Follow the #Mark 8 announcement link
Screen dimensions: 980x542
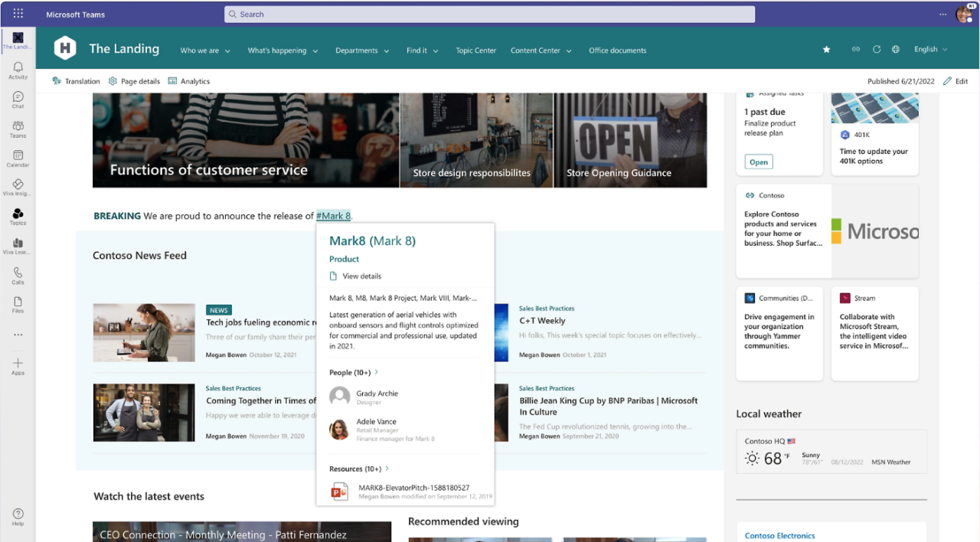click(x=333, y=215)
